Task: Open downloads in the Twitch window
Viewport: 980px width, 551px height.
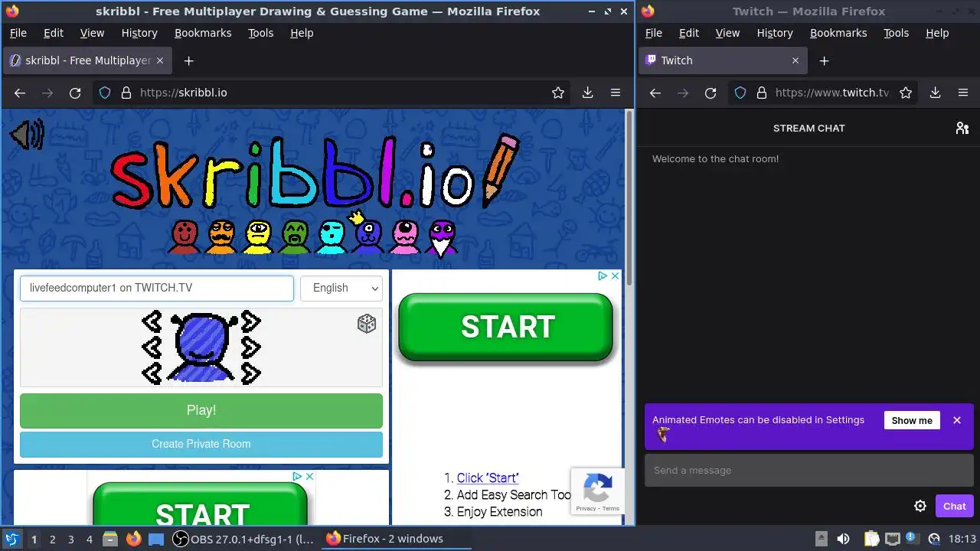Action: [935, 93]
